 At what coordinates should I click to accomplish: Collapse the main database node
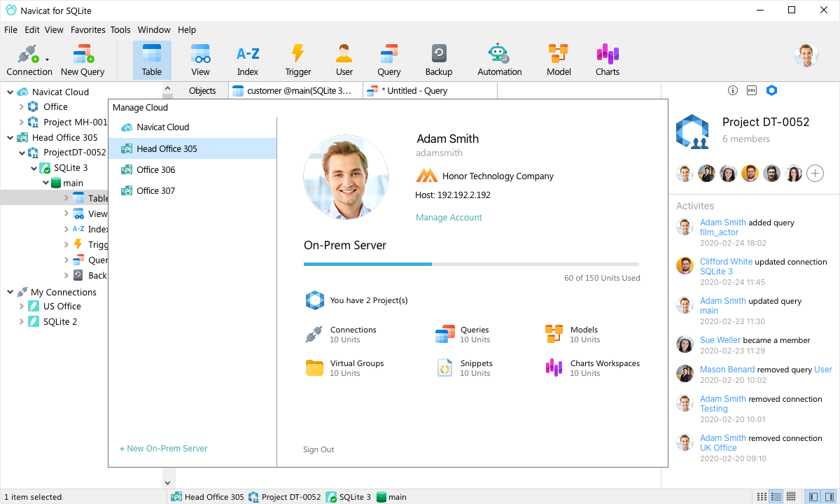(x=45, y=183)
